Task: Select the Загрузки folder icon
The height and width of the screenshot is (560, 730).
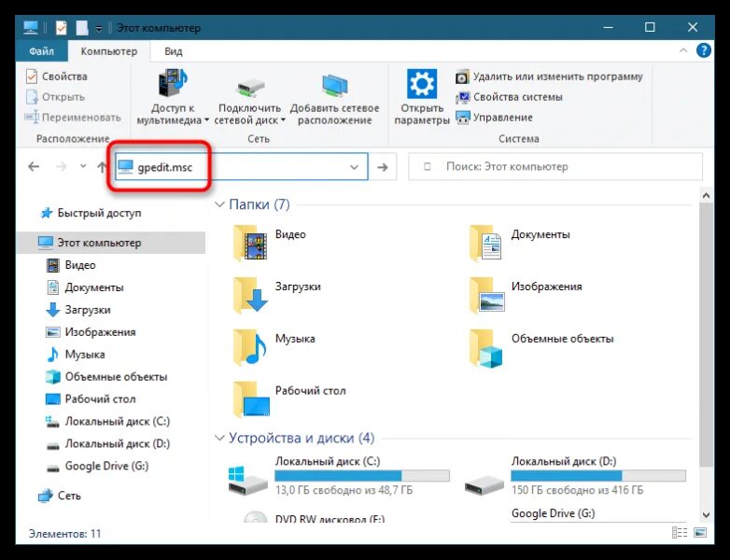Action: tap(250, 295)
